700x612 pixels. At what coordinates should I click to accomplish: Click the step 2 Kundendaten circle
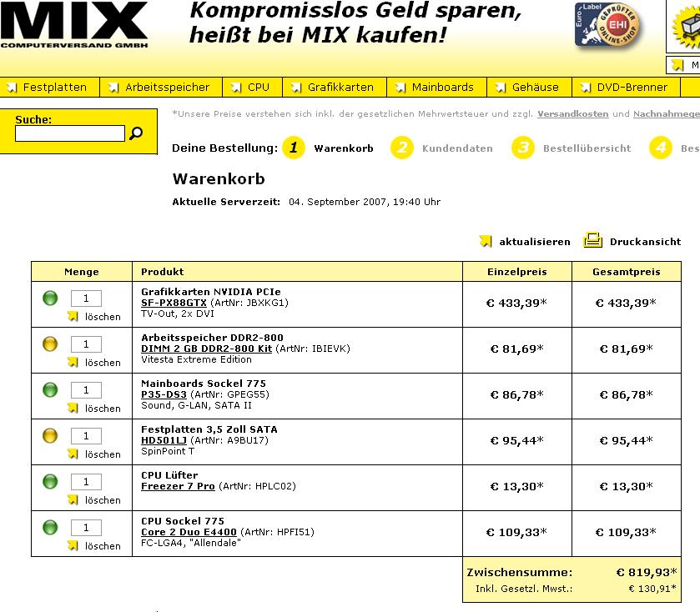click(402, 148)
